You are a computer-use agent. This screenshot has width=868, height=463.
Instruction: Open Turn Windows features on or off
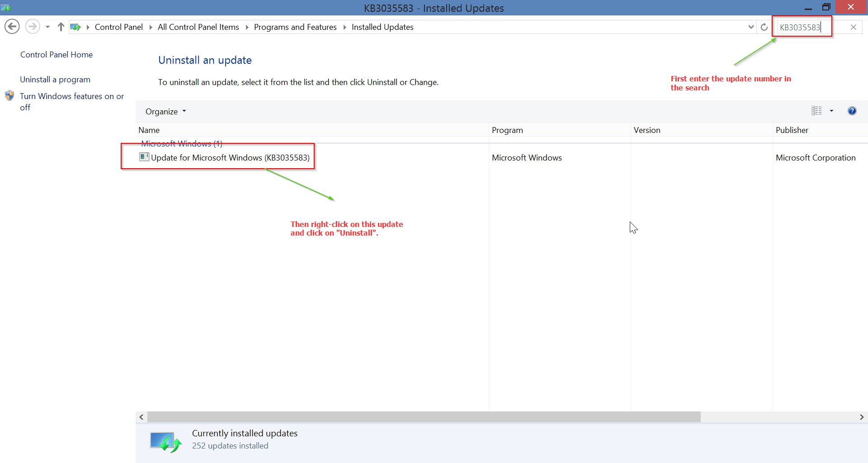pyautogui.click(x=72, y=102)
